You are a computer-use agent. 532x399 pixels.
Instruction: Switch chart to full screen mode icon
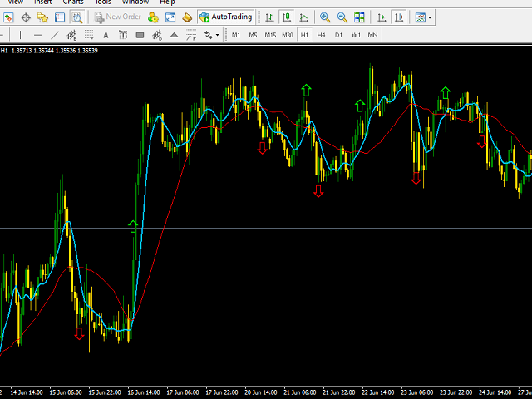click(x=170, y=17)
